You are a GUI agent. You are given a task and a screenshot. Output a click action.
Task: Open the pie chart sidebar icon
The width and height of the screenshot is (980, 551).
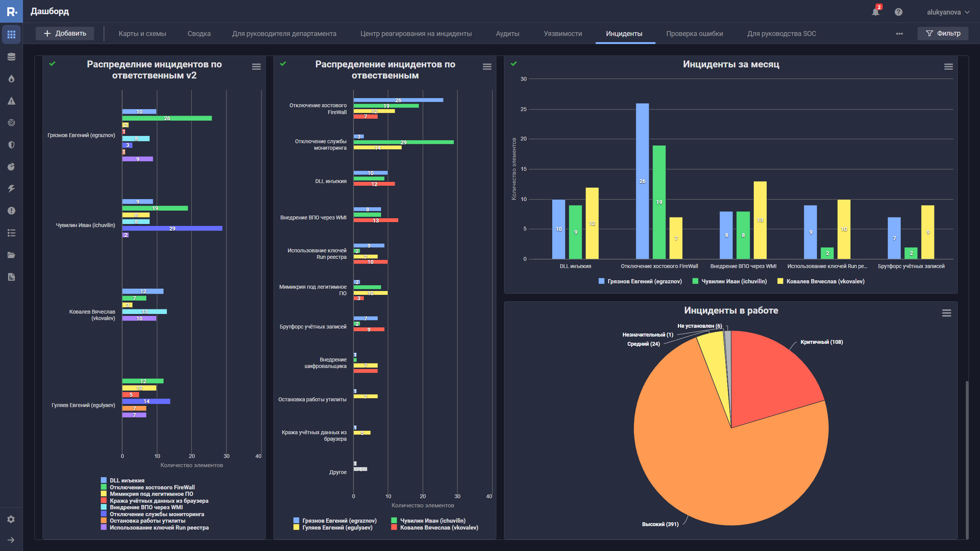click(x=11, y=167)
